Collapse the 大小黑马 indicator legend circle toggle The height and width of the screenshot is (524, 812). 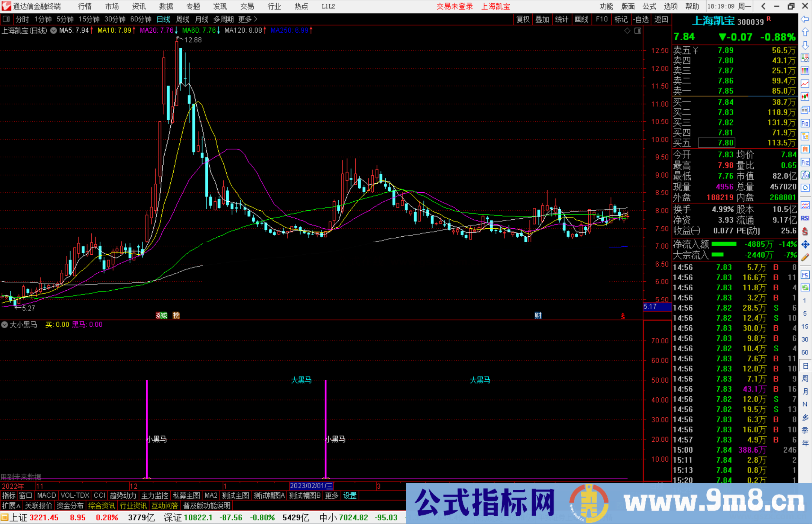5,325
